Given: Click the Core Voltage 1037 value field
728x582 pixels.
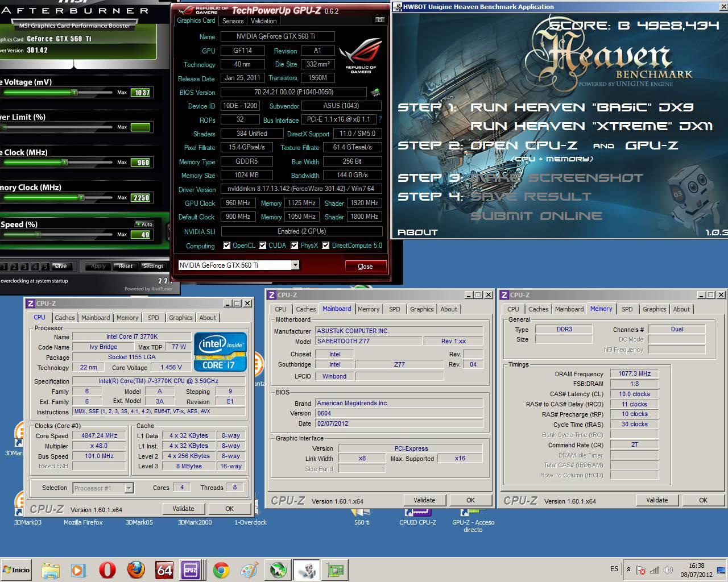Looking at the screenshot, I should (141, 93).
